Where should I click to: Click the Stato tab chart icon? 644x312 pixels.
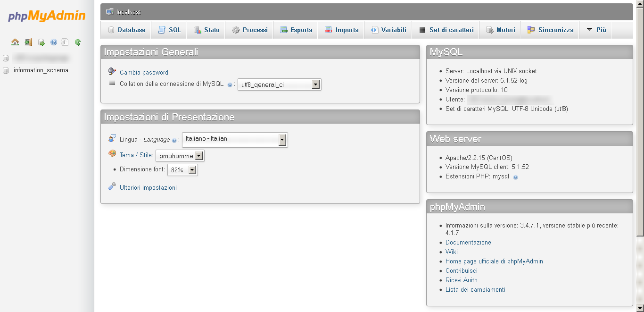pos(197,30)
